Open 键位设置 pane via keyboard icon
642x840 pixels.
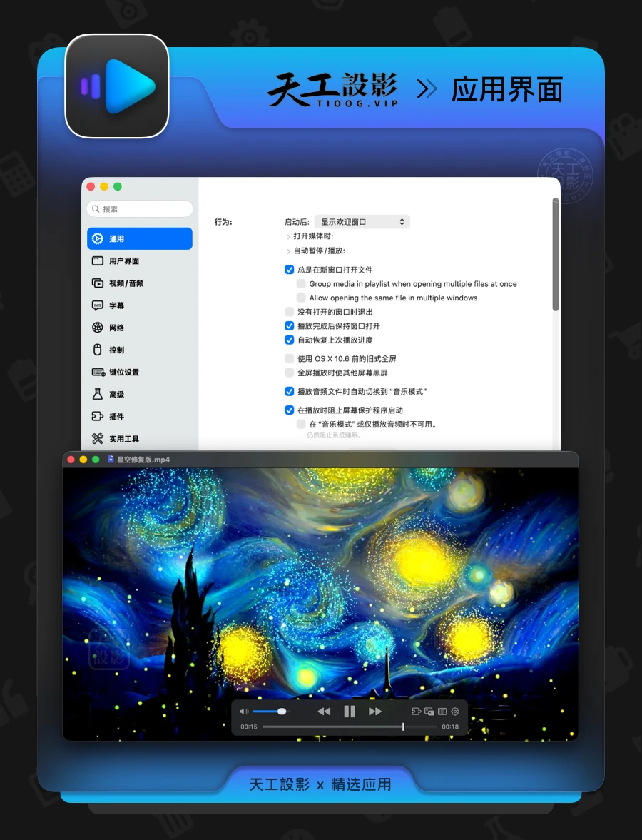click(x=98, y=373)
